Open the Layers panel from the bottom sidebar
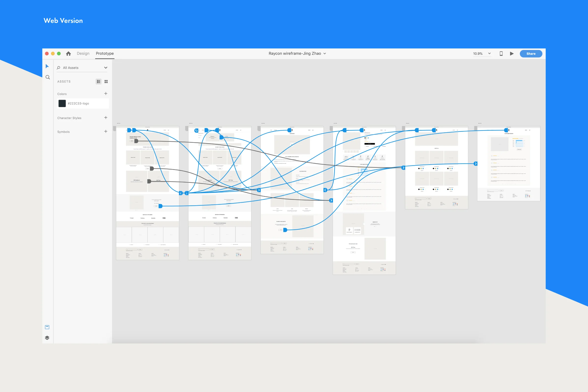 pos(47,338)
